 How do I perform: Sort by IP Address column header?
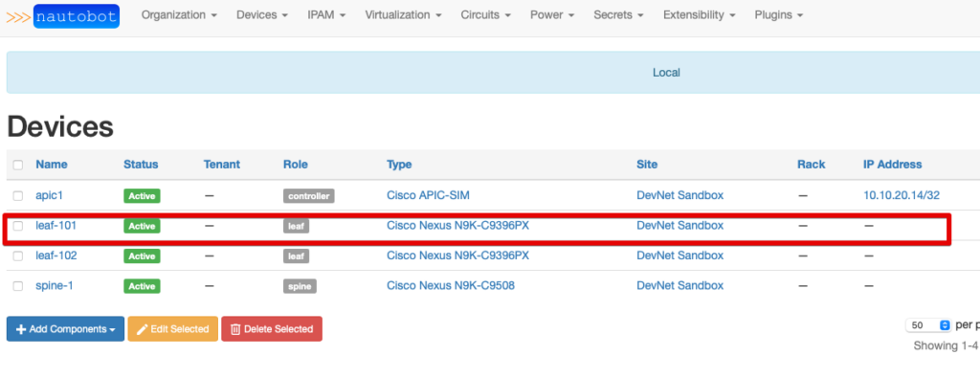[893, 165]
